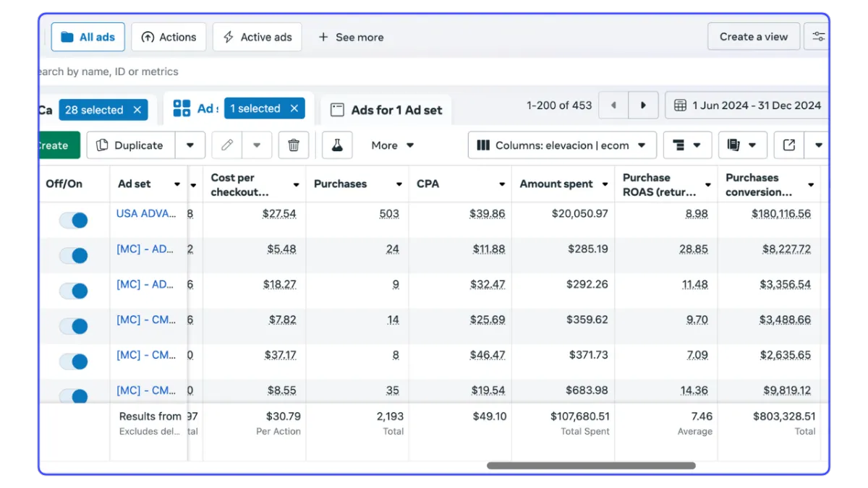Screen dimensions: 868x488
Task: Open the A/B test flask icon
Action: click(x=337, y=145)
